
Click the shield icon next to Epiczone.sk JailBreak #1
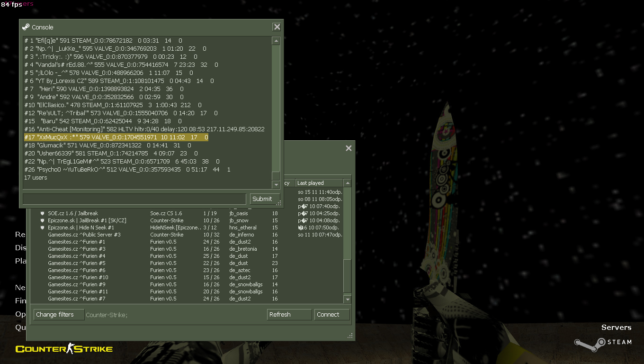(42, 220)
